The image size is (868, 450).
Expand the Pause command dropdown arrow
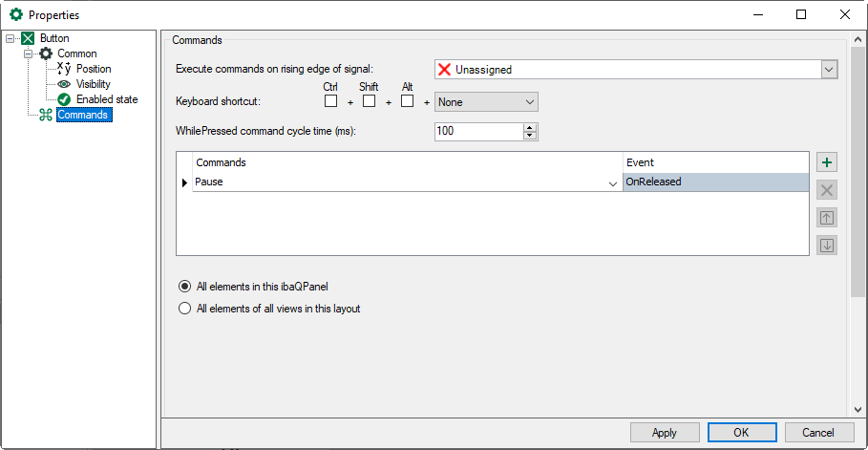pos(612,182)
